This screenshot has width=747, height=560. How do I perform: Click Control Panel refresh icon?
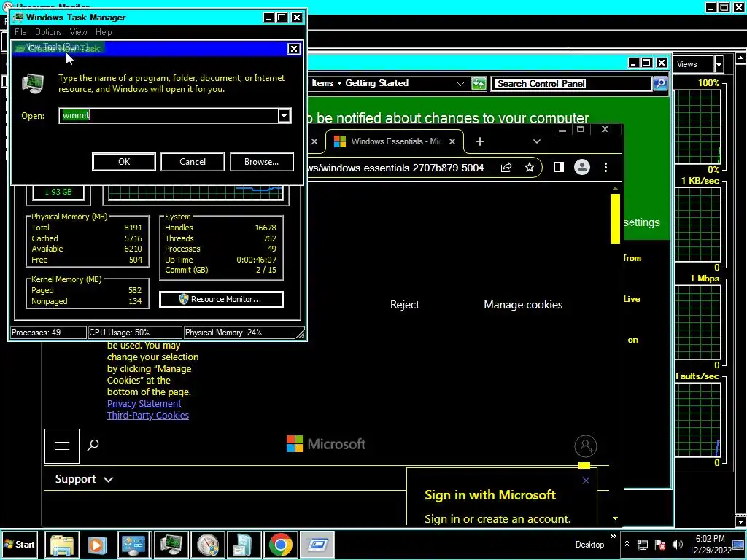(x=479, y=83)
